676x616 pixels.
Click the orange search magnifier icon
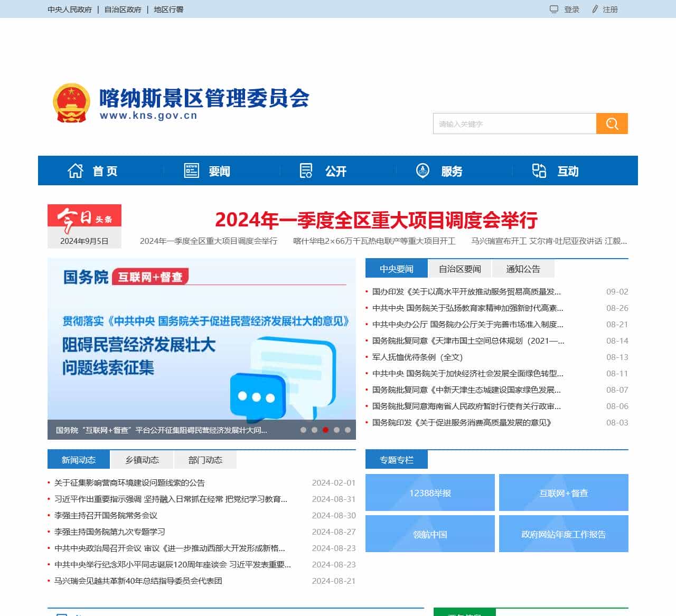(612, 124)
